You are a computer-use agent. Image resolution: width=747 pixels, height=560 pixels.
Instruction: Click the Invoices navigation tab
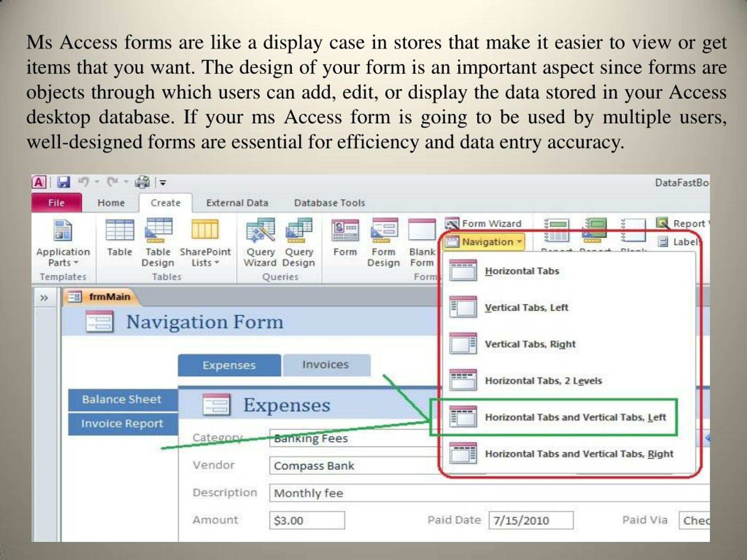click(x=326, y=365)
